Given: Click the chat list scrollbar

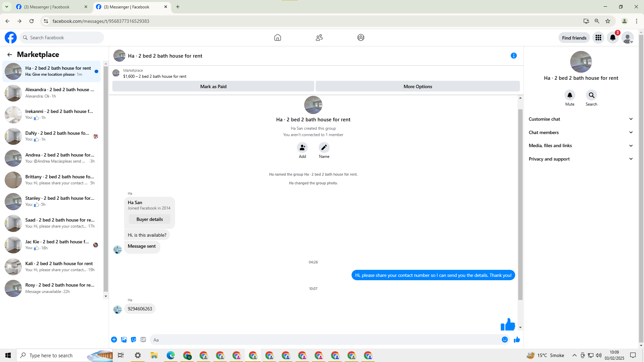Looking at the screenshot, I should (x=106, y=179).
